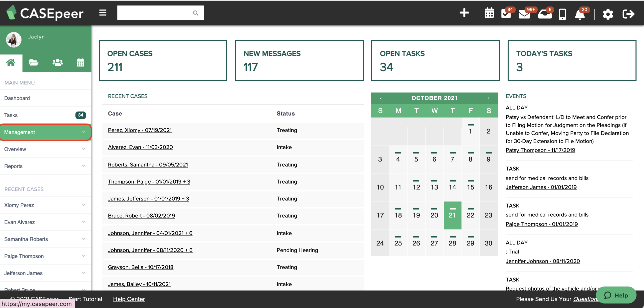The image size is (644, 308).
Task: Click the mobile phone icon
Action: coord(562,14)
